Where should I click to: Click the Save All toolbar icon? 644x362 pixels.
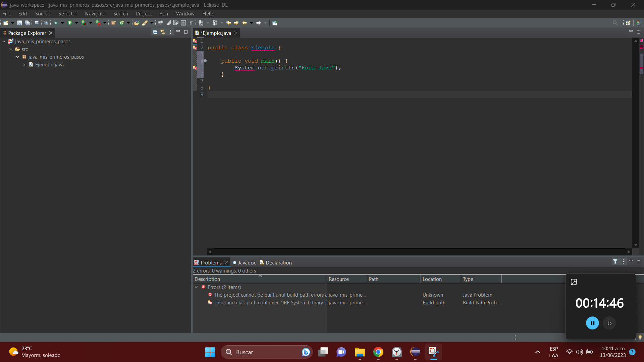tap(27, 23)
